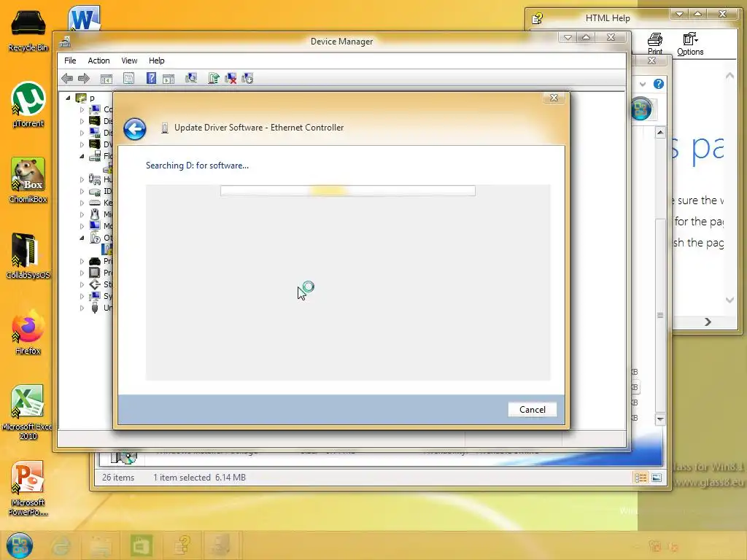This screenshot has width=747, height=560.
Task: Click the blue help question icon in Explorer window
Action: pyautogui.click(x=659, y=85)
